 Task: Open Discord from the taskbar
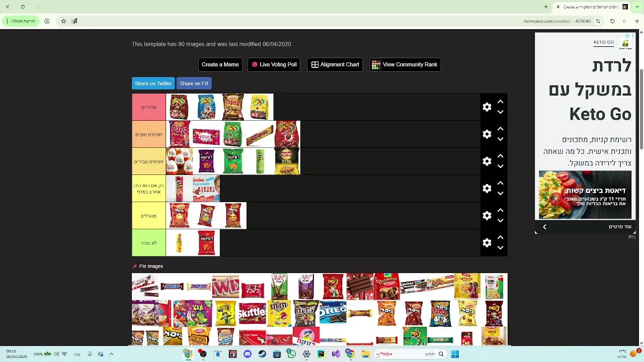(x=247, y=354)
